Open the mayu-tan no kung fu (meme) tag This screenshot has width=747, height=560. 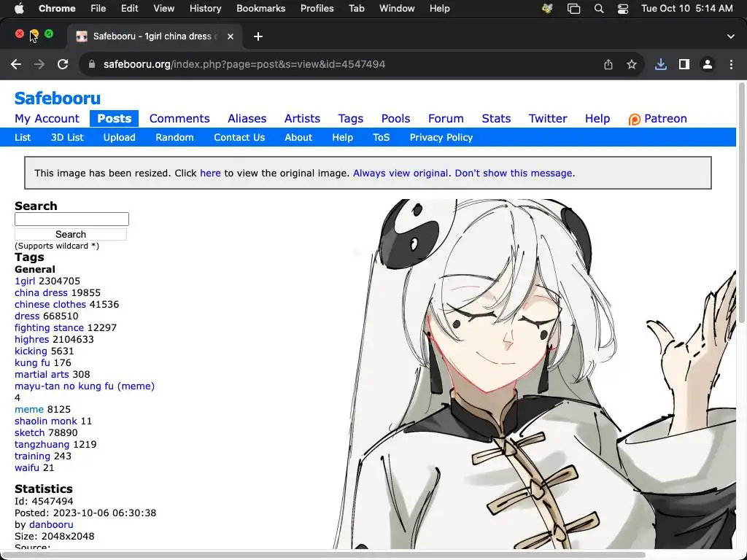click(85, 386)
